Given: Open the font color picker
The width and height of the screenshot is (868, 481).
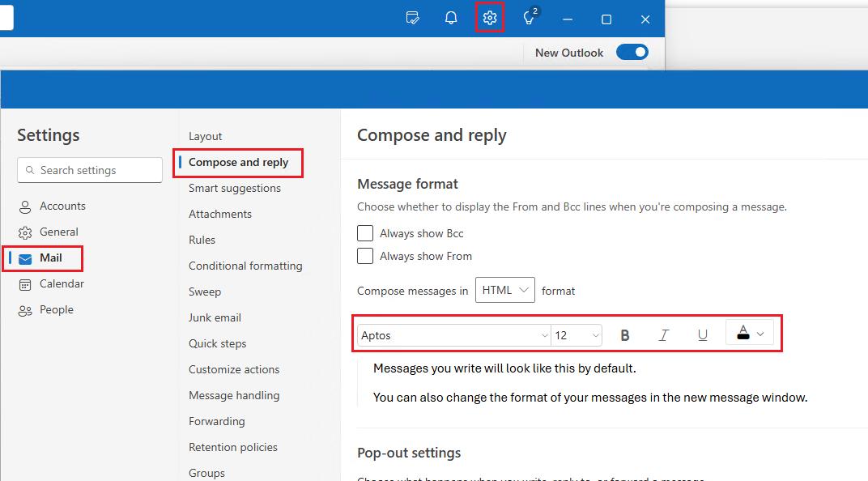Looking at the screenshot, I should tap(751, 333).
